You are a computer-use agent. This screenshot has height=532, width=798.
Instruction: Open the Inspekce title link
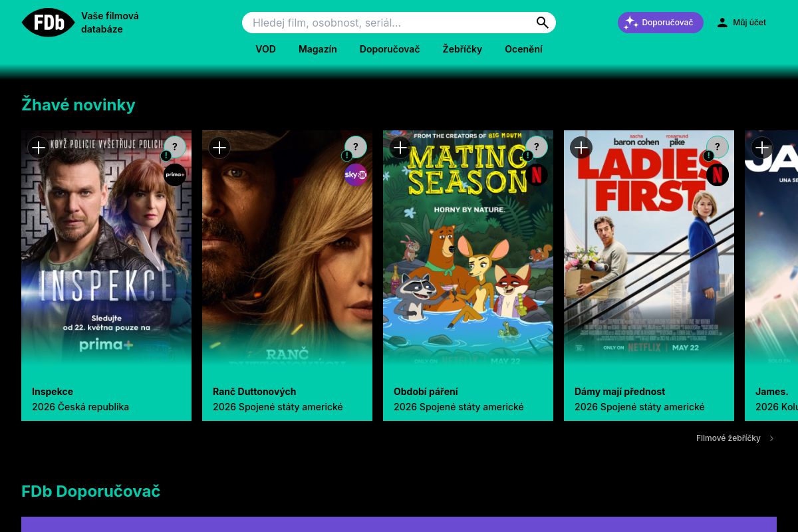53,392
